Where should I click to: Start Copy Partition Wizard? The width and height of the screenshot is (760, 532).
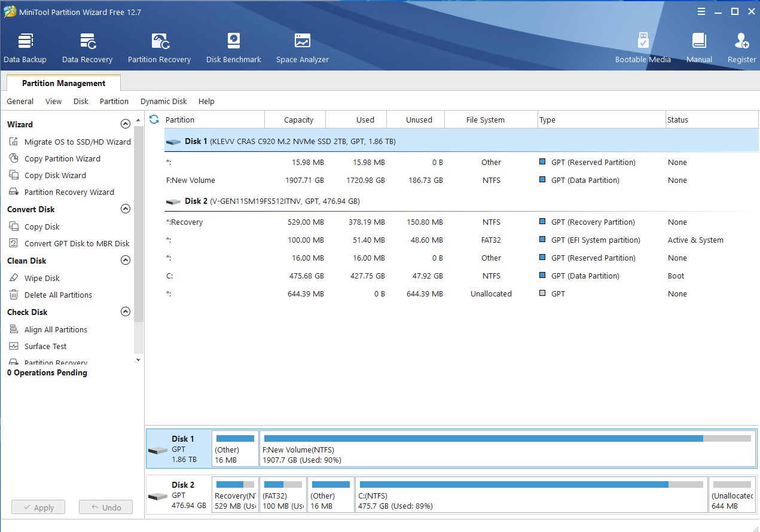click(x=55, y=158)
